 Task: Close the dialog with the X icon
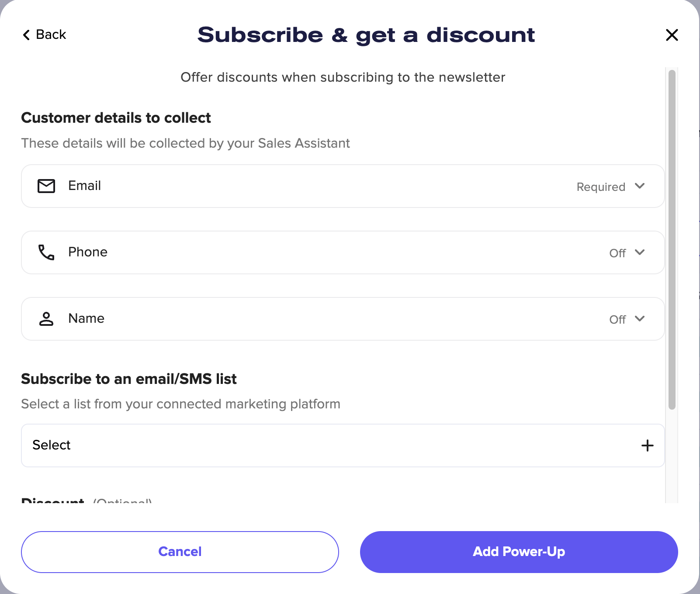[x=672, y=35]
